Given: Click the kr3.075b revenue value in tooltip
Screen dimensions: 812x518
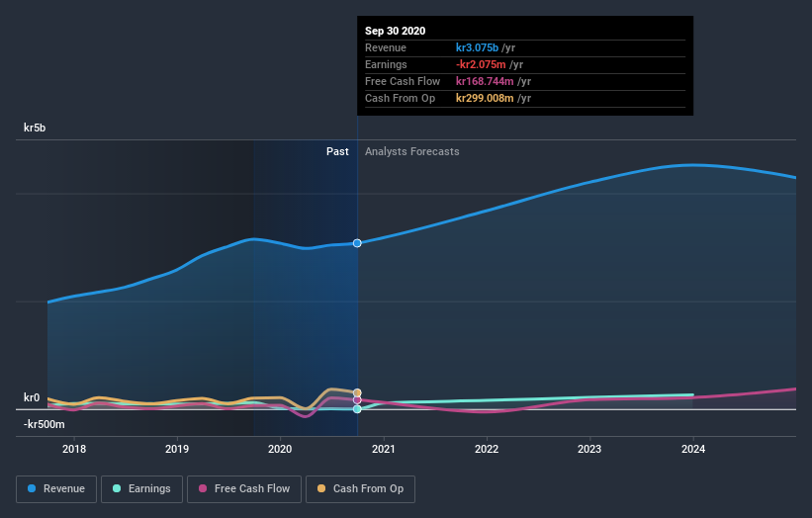Looking at the screenshot, I should coord(477,47).
